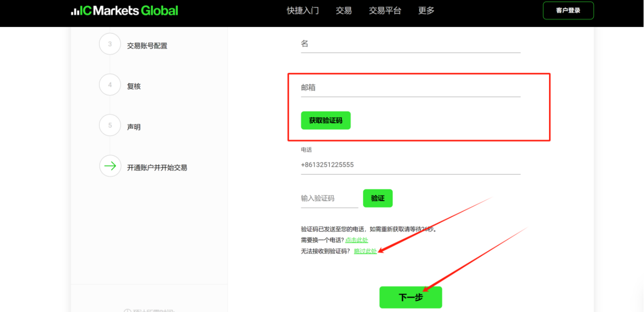This screenshot has height=312, width=644.
Task: Follow the 点击此处 link
Action: coord(357,240)
